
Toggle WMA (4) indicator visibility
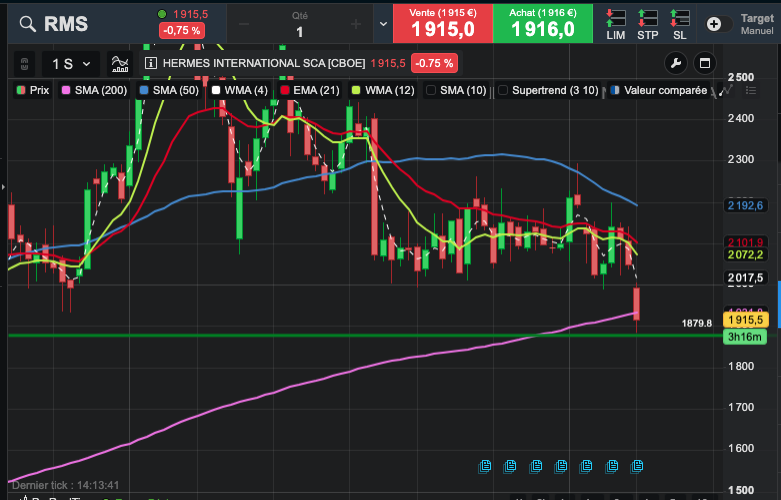[x=239, y=90]
